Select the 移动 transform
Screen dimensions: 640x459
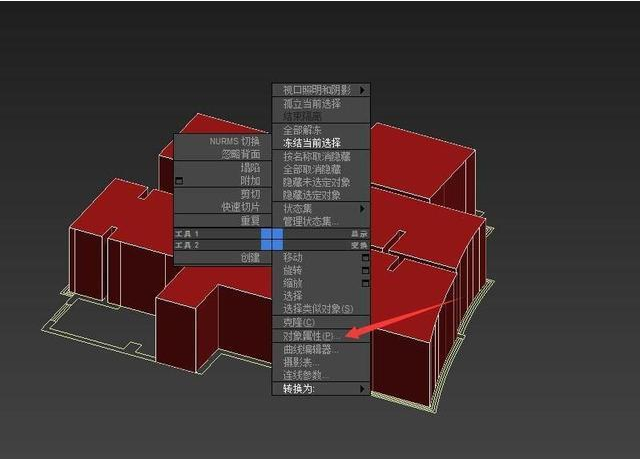point(293,257)
